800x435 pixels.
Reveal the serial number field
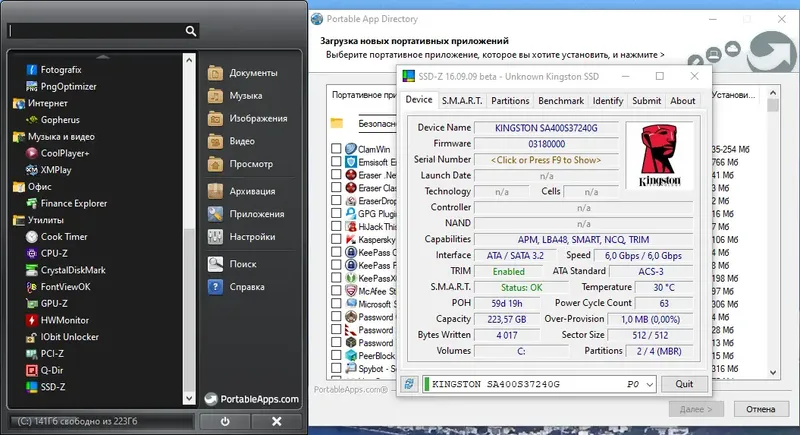pyautogui.click(x=546, y=160)
